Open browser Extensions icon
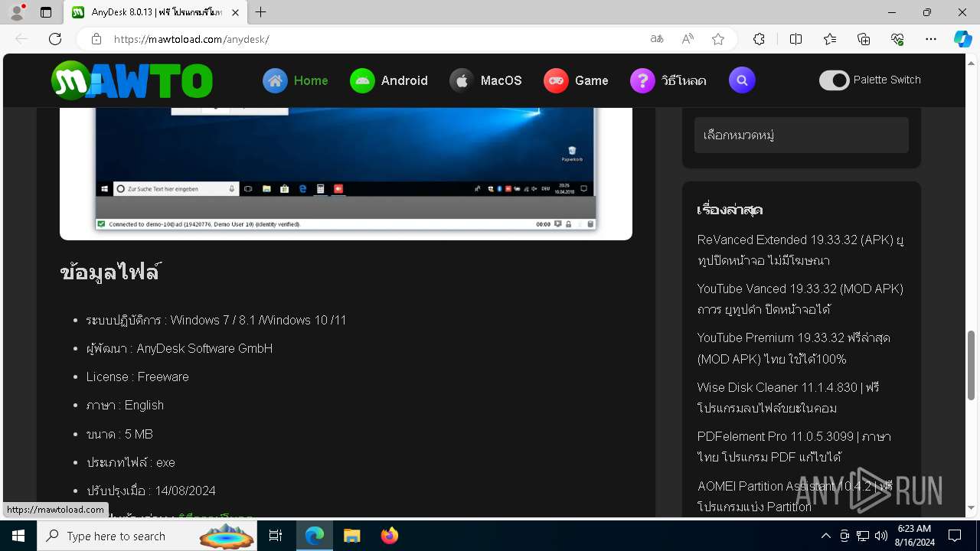 [759, 39]
